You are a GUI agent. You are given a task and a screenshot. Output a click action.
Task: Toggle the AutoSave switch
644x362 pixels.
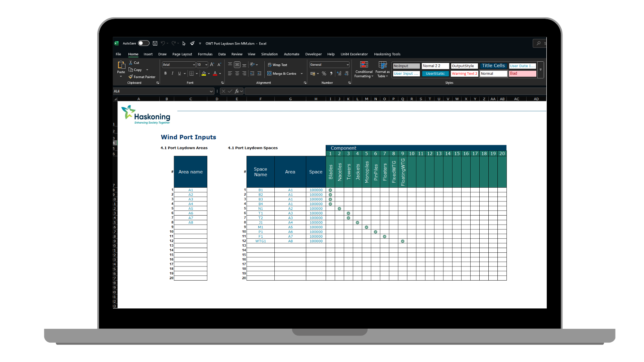pyautogui.click(x=144, y=43)
